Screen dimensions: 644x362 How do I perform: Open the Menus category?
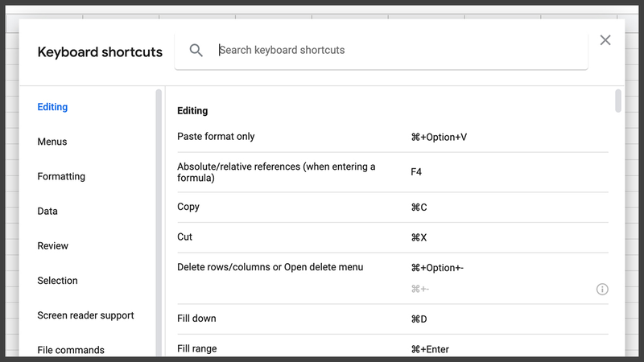tap(52, 142)
